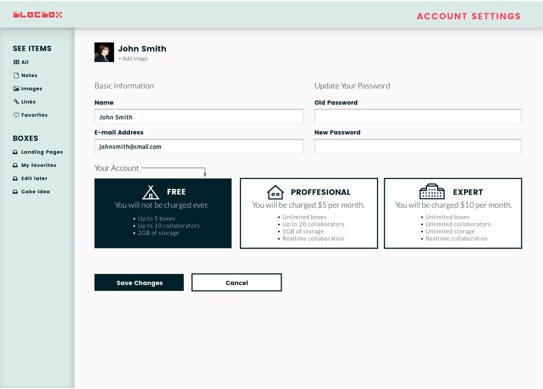The width and height of the screenshot is (543, 389).
Task: Click the tent icon on Free plan
Action: [151, 193]
